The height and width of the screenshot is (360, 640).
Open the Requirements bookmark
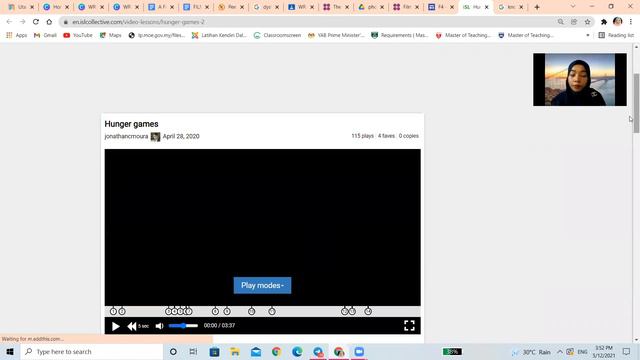click(x=400, y=36)
